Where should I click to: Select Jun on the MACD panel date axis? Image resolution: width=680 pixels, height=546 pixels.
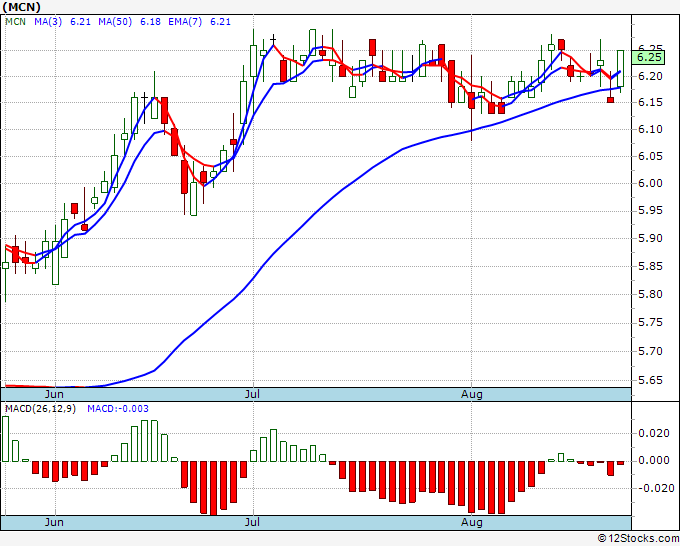pos(54,522)
